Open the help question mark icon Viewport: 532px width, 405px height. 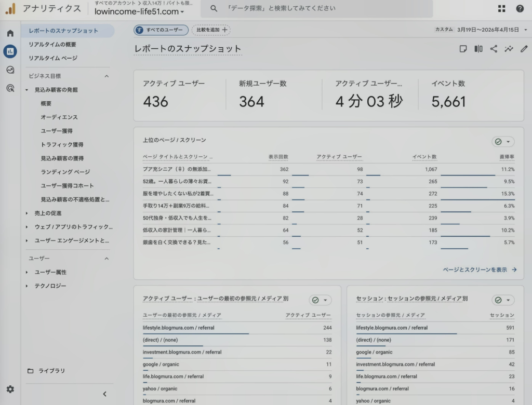pos(520,9)
